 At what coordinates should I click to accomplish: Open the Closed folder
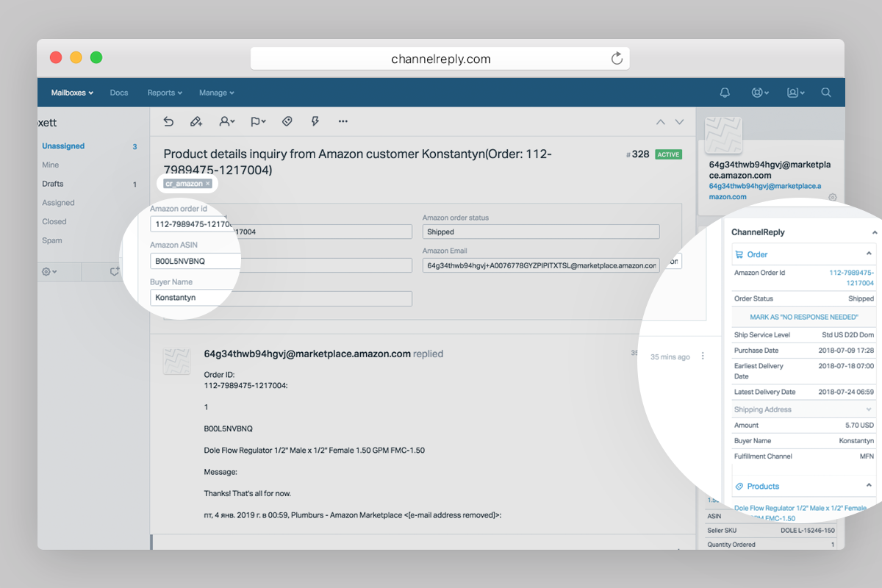54,221
